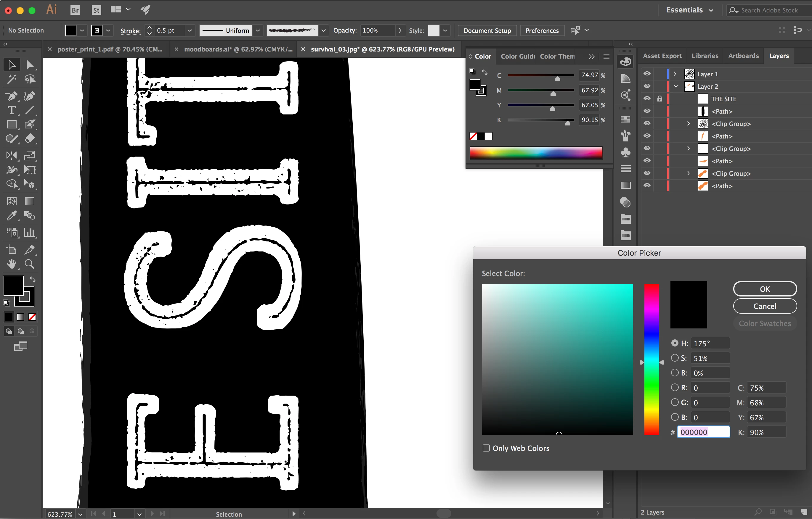Open the Artboards panel tab
812x519 pixels.
coord(743,56)
